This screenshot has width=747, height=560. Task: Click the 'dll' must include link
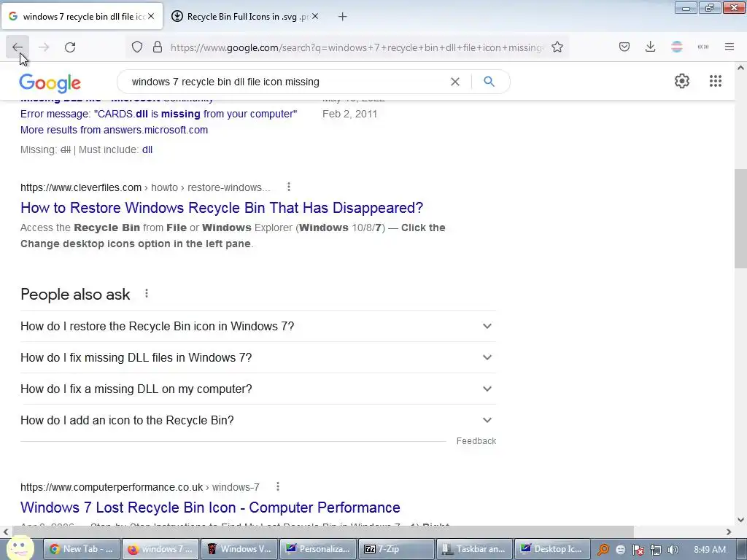147,149
